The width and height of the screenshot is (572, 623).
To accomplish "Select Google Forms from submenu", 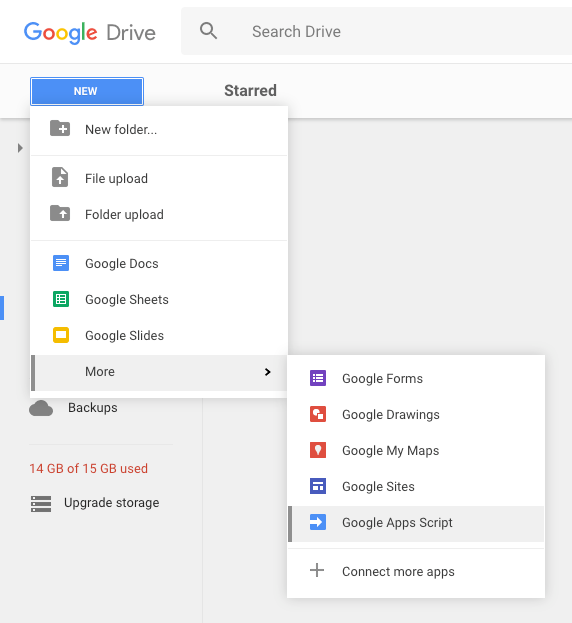I will [416, 379].
